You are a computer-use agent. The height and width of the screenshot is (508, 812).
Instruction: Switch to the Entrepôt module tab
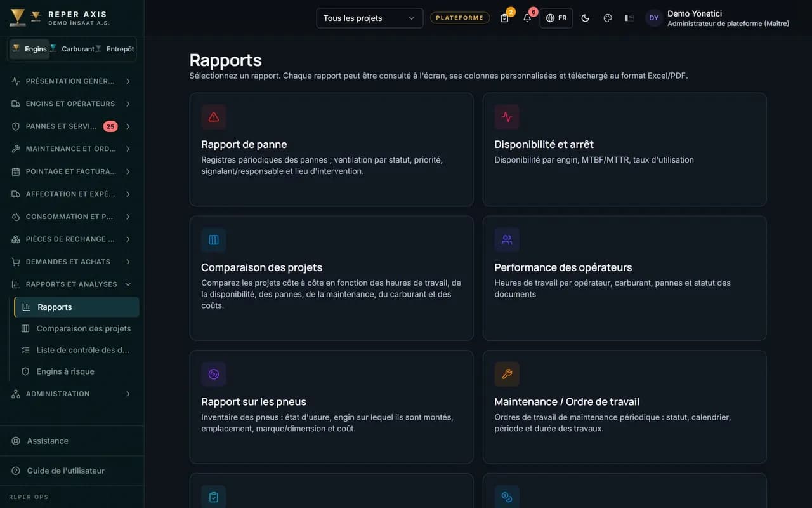115,49
